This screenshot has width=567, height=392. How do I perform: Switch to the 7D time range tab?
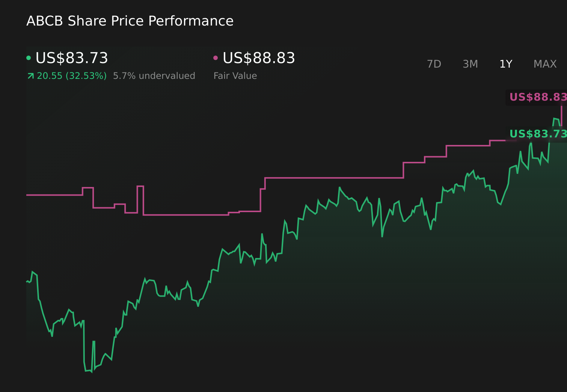[x=434, y=64]
